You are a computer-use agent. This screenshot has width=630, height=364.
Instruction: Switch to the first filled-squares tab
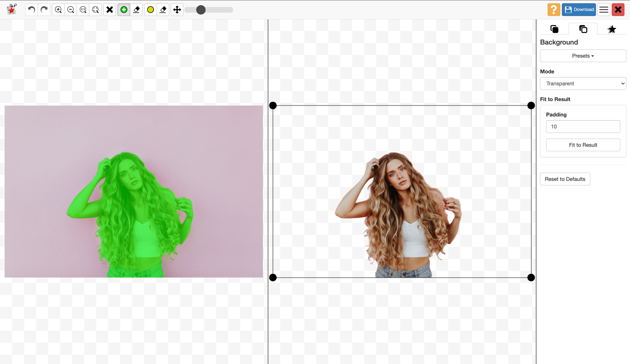pyautogui.click(x=554, y=29)
